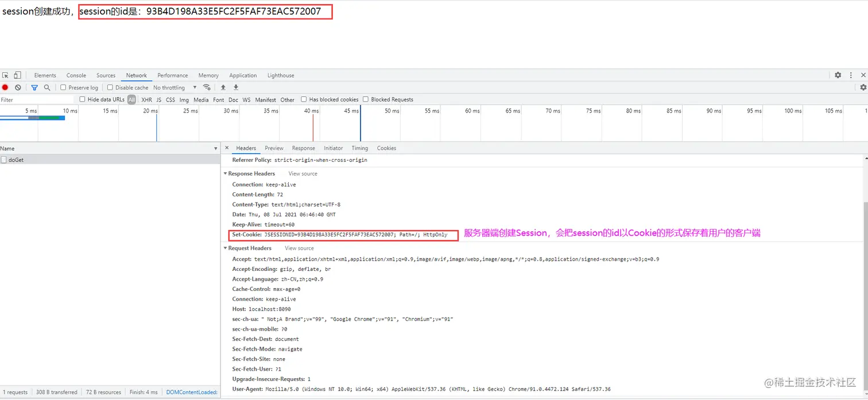Open the Cookies detail tab
868x400 pixels.
[386, 148]
